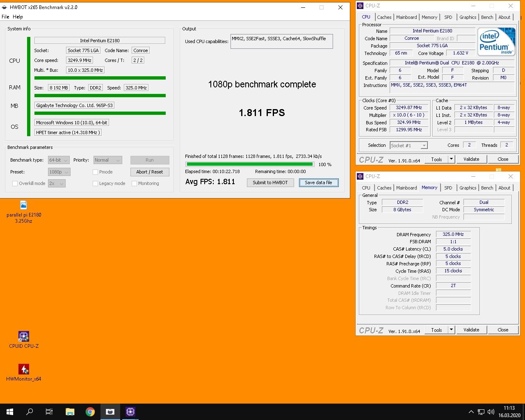The width and height of the screenshot is (525, 420).
Task: Submit result to HWBOT
Action: pyautogui.click(x=270, y=183)
